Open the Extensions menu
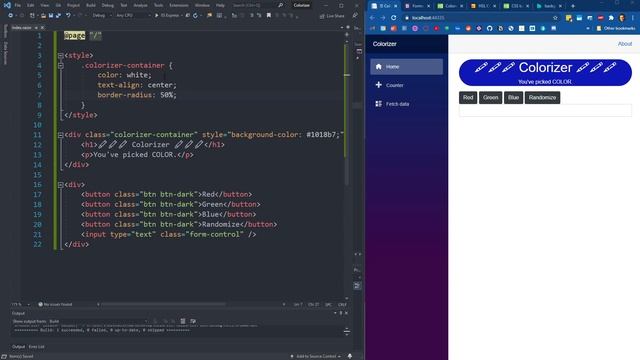640x360 pixels. coord(179,5)
